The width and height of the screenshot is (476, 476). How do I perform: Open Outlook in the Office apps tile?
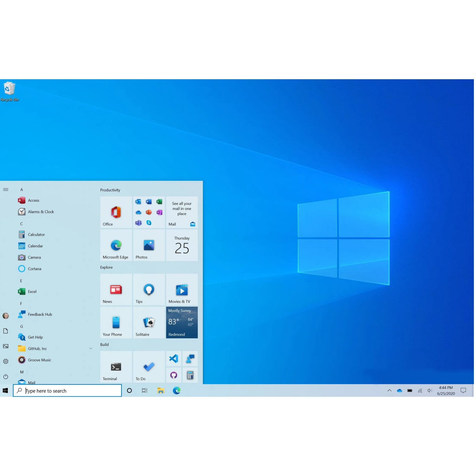[x=138, y=202]
